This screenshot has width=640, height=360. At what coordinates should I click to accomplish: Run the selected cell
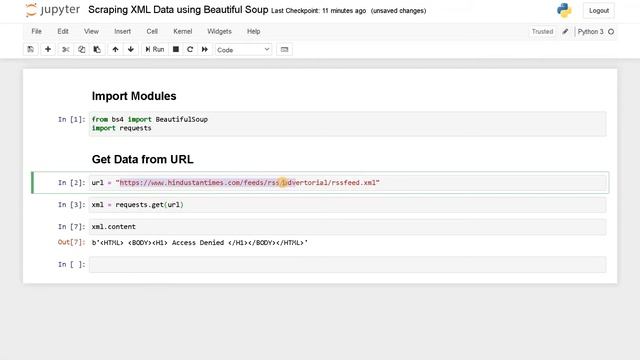pos(155,49)
